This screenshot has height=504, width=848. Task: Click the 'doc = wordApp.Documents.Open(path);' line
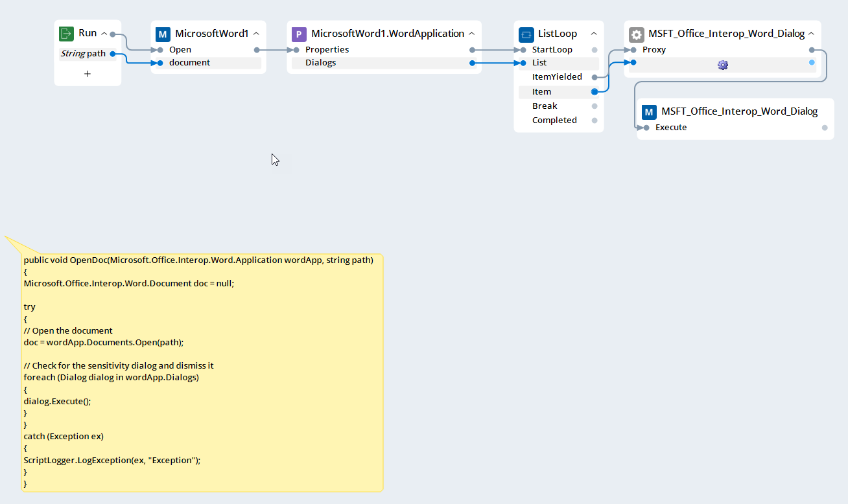[x=104, y=342]
